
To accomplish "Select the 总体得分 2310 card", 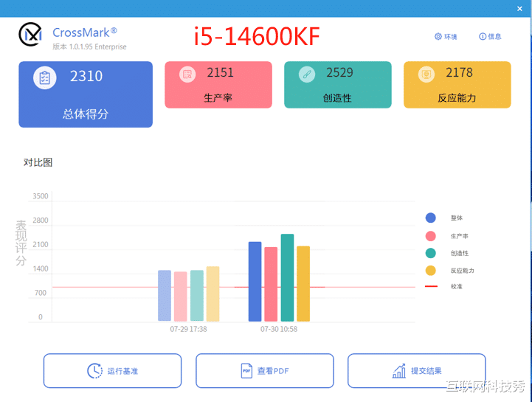I will coord(86,94).
